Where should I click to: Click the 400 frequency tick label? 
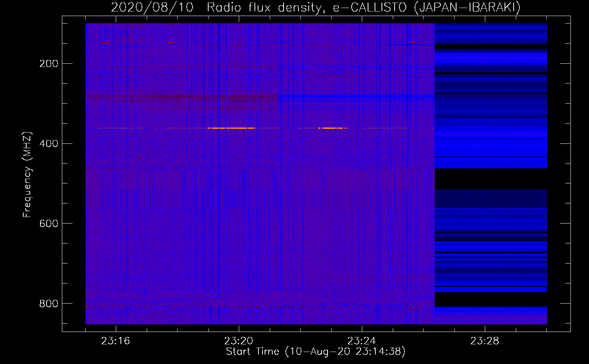click(49, 144)
